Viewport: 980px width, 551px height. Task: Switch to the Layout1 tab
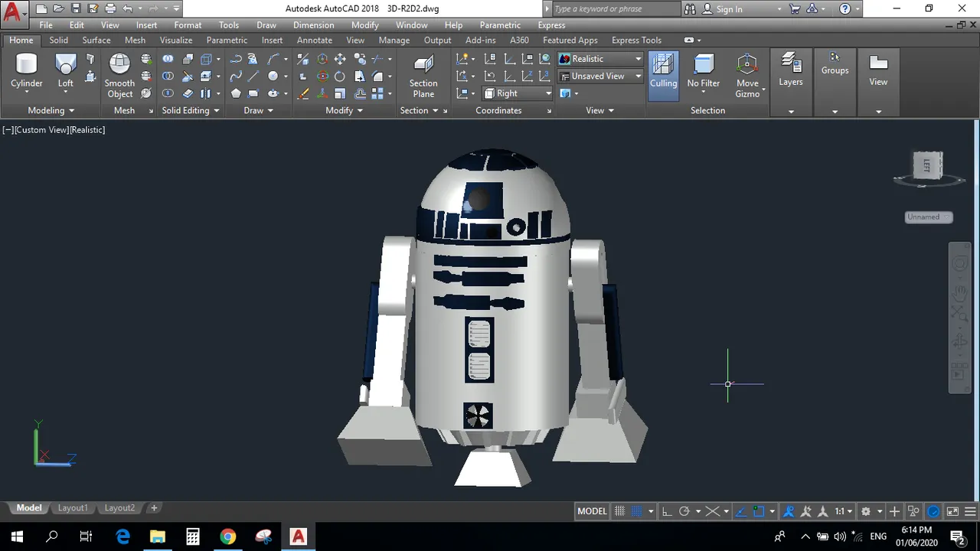coord(73,508)
